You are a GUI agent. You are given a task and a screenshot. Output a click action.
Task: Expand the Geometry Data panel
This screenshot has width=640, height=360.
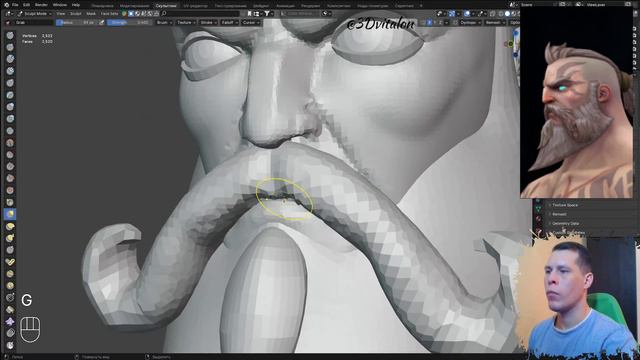[565, 223]
